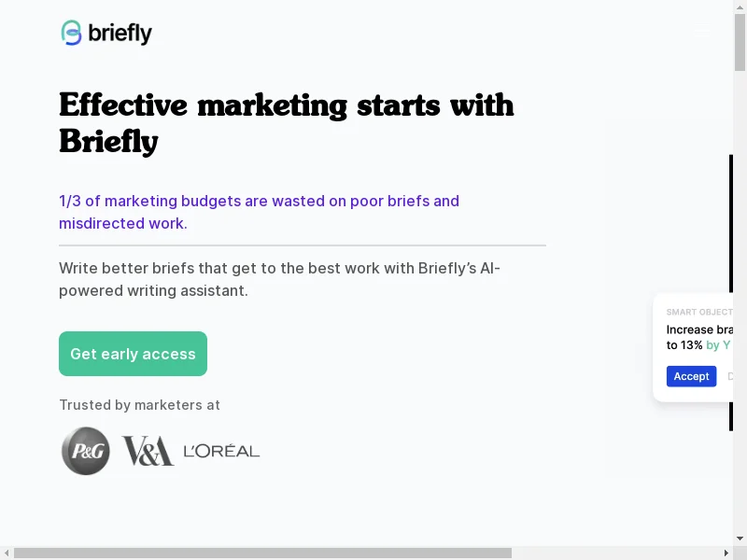Click the Briefly logo icon
The height and width of the screenshot is (560, 747).
coord(71,34)
